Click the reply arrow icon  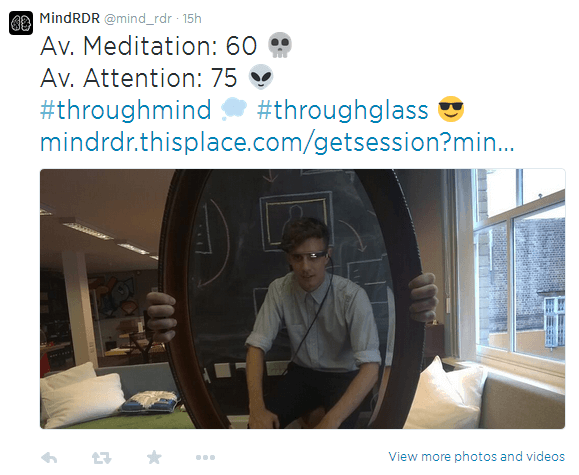(x=49, y=458)
